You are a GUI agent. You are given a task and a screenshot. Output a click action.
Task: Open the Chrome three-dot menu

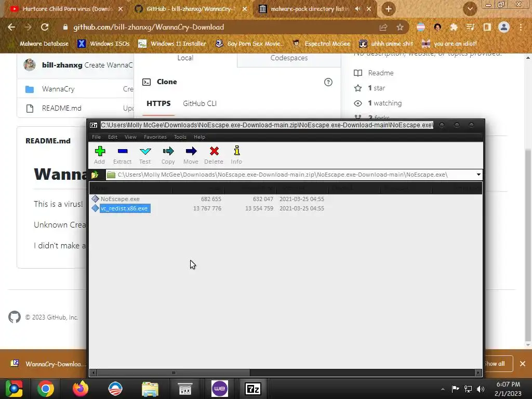(521, 27)
